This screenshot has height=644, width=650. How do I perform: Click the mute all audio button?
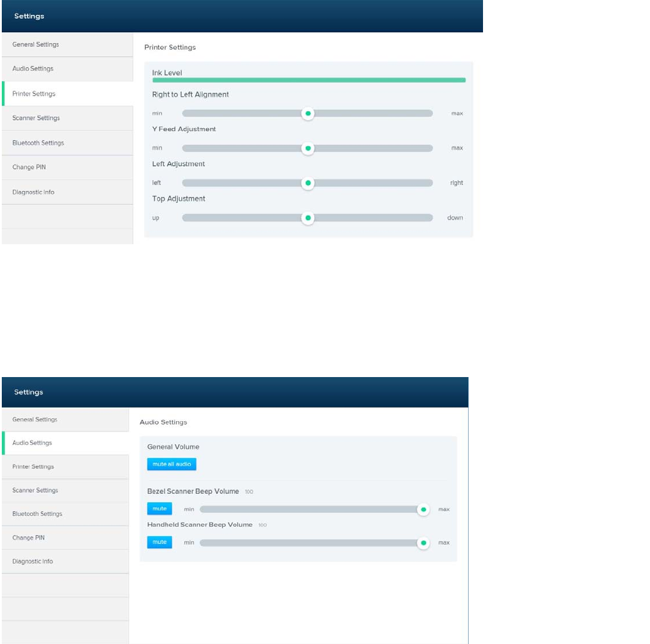[172, 464]
